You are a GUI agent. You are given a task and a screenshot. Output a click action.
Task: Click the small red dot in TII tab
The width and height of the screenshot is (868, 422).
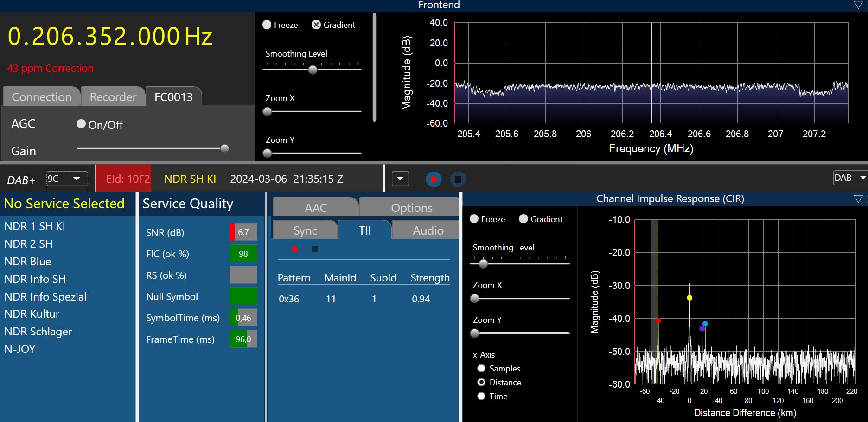coord(294,249)
